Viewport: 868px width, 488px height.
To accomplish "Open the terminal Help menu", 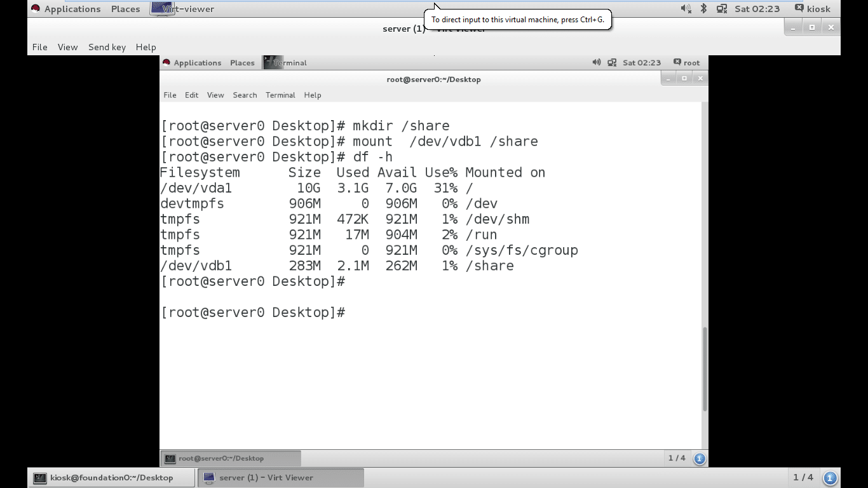I will click(313, 95).
